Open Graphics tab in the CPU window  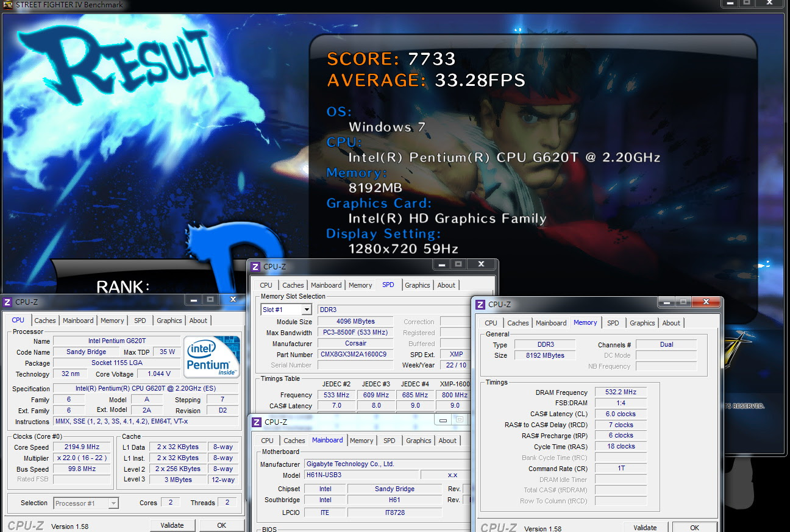[x=169, y=321]
